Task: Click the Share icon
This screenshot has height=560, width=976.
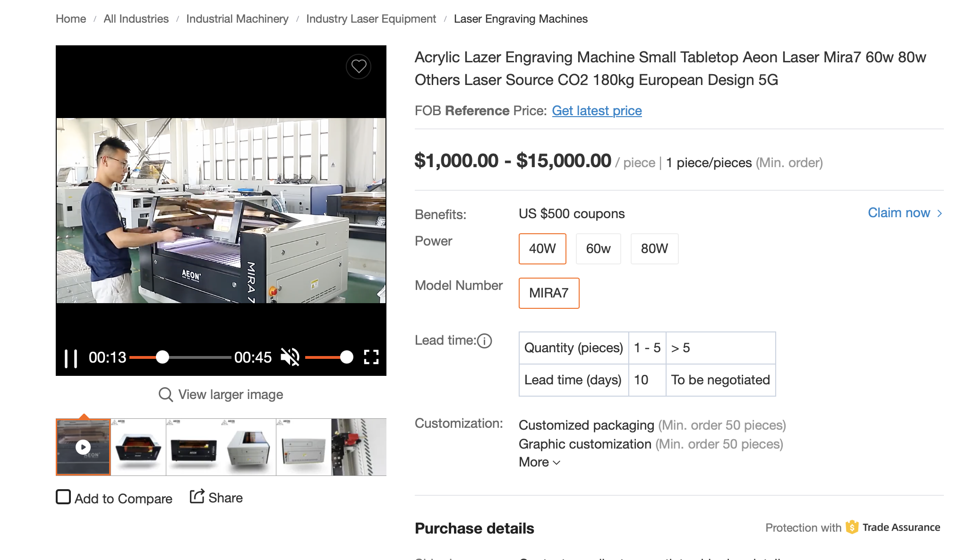Action: (x=197, y=497)
